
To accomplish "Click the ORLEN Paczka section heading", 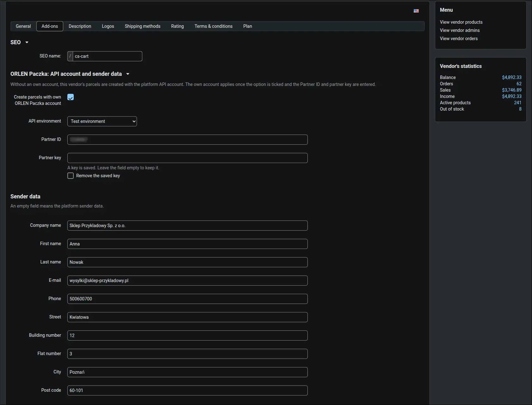I will pos(66,74).
